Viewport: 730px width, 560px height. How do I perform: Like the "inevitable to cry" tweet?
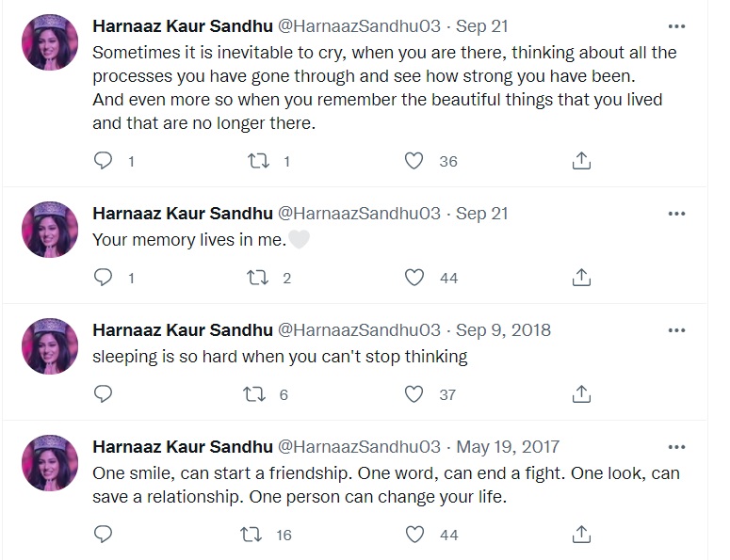(x=414, y=161)
